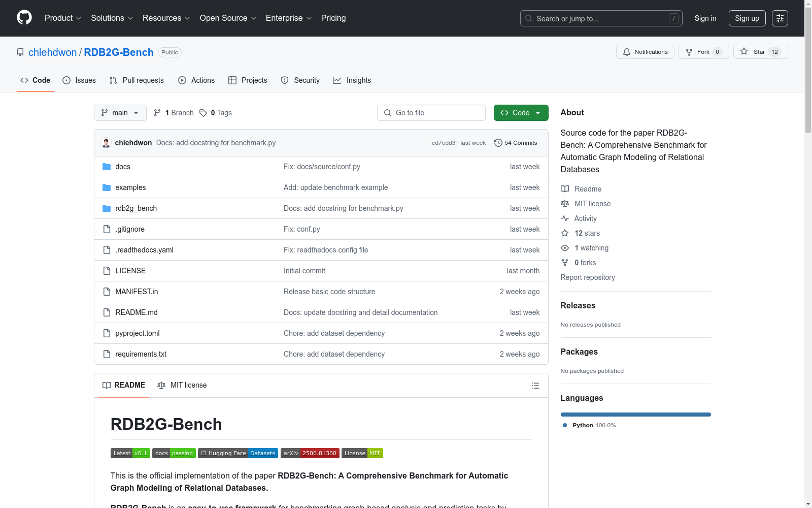This screenshot has width=812, height=508.
Task: Select the MIT license tab in README panel
Action: (182, 385)
